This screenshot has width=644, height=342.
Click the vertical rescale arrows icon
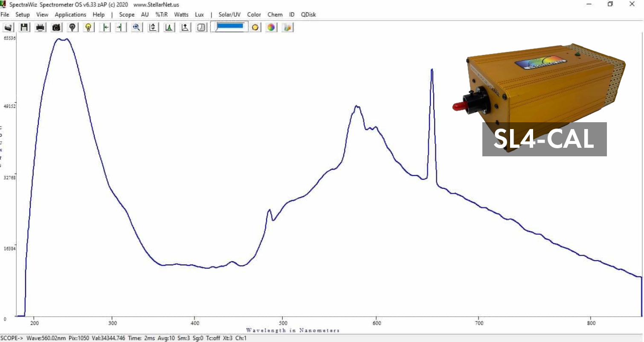tap(153, 27)
